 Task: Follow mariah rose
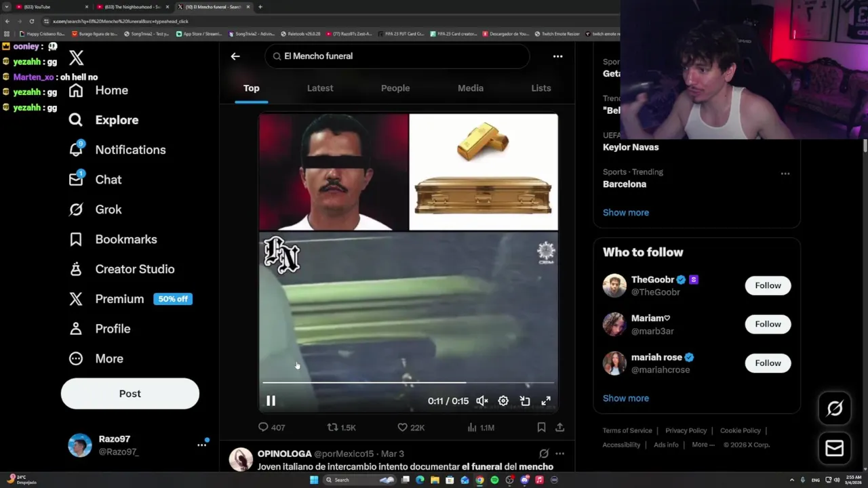(x=768, y=363)
